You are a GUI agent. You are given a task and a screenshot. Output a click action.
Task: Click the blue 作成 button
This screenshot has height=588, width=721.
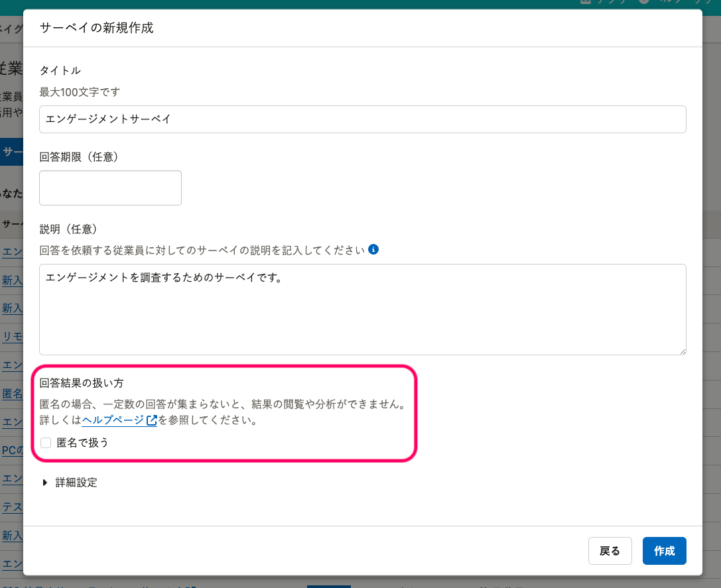664,551
